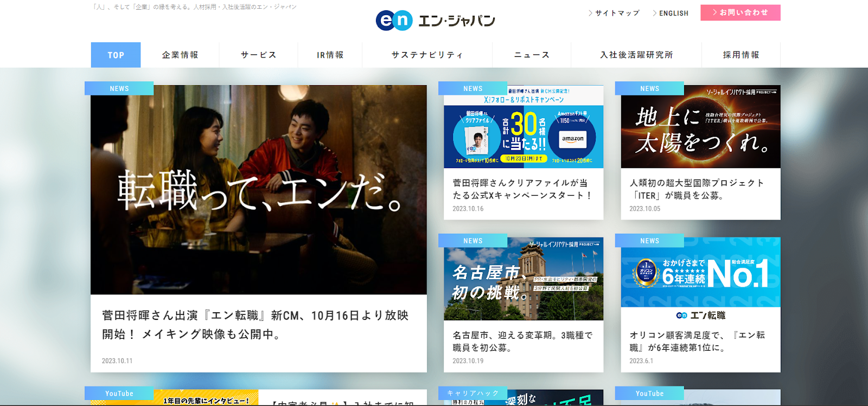868x406 pixels.
Task: Open the 1年目の先輩にインタビュー thumbnail
Action: [175, 398]
